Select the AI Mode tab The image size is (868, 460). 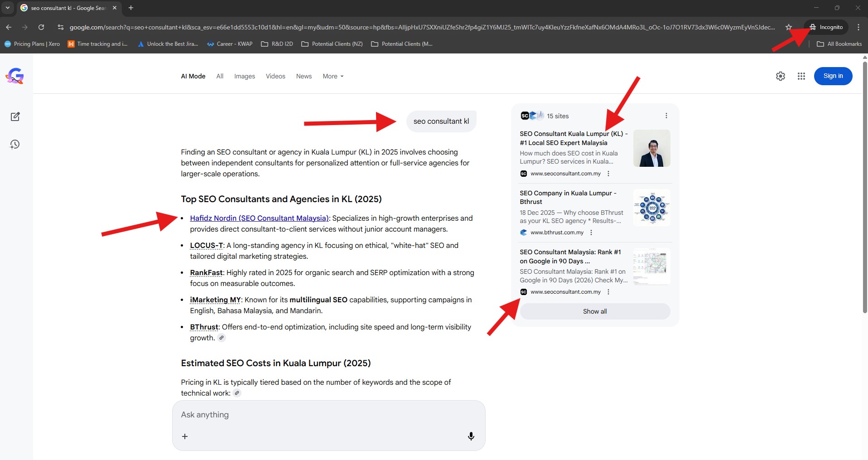pyautogui.click(x=193, y=76)
